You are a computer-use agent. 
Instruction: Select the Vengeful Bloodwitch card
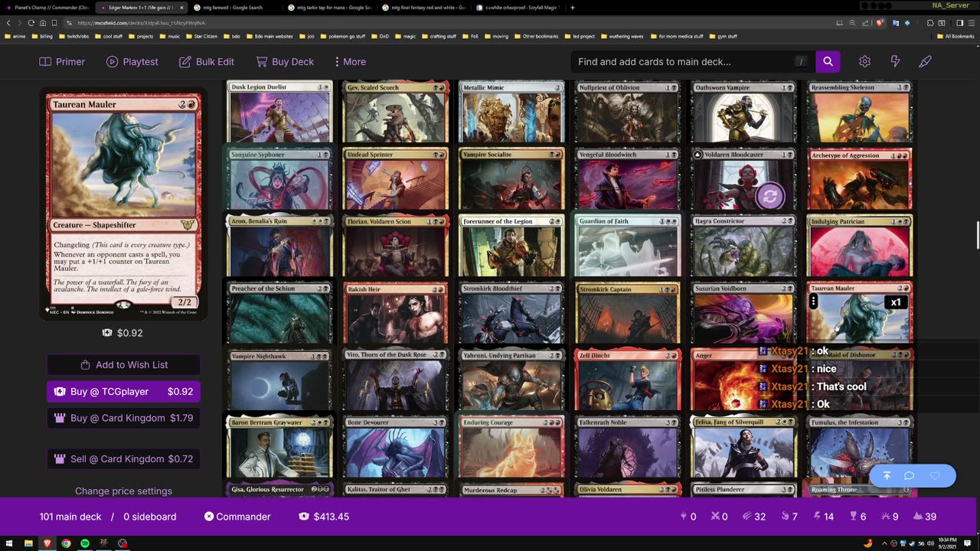627,179
